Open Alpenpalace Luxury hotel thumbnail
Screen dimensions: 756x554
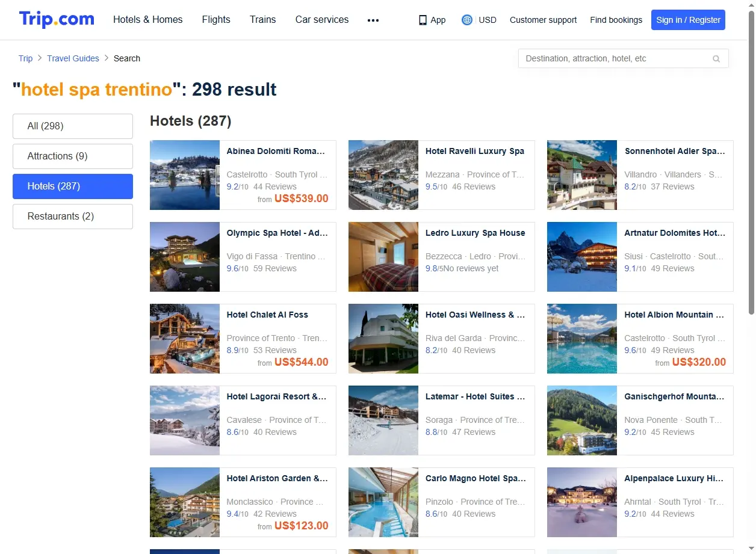pos(582,502)
